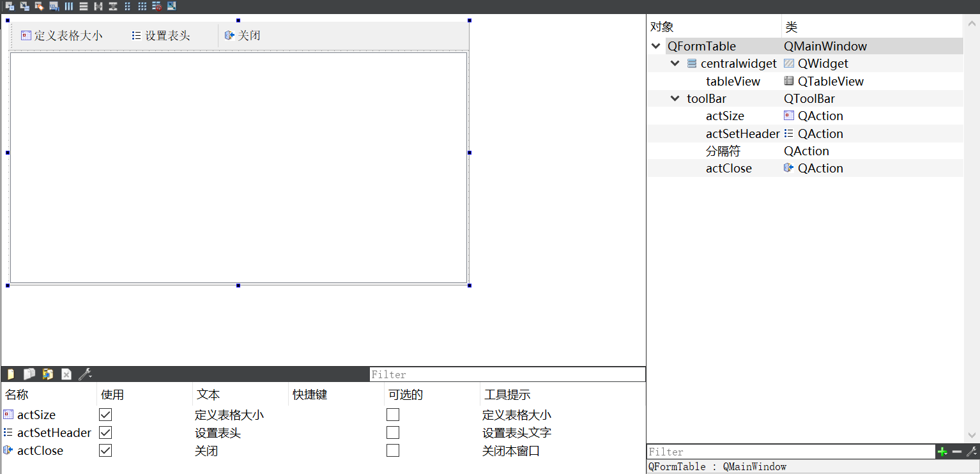
Task: Select actSize in object tree
Action: pos(724,116)
